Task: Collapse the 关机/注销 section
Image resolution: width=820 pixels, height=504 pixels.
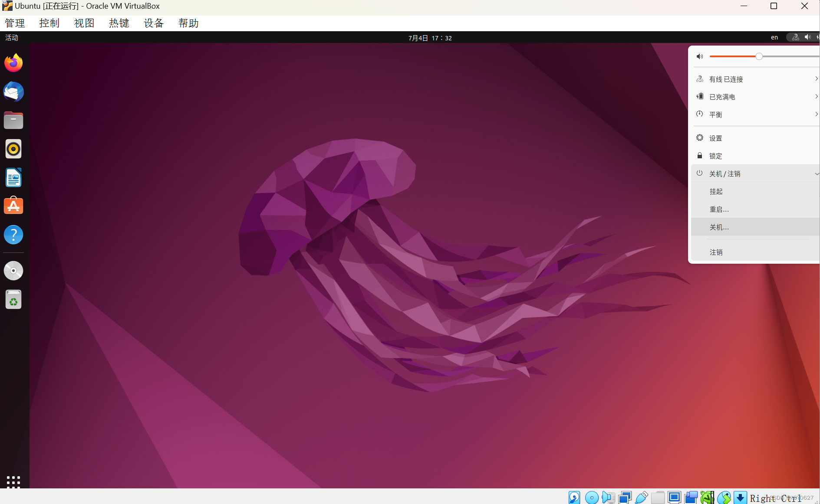Action: pyautogui.click(x=755, y=173)
